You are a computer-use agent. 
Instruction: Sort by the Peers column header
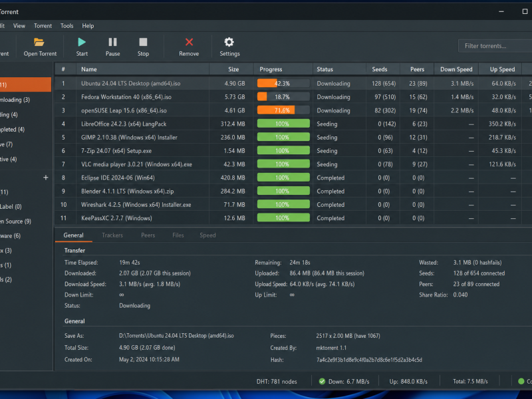pos(417,69)
